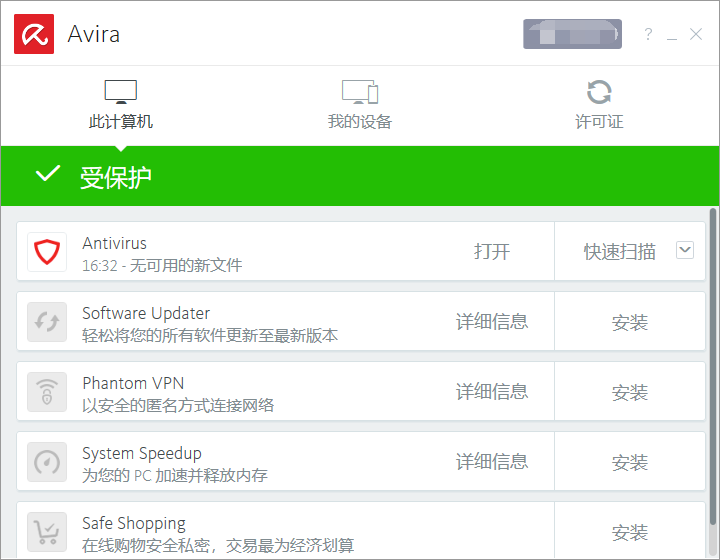The height and width of the screenshot is (560, 720).
Task: Install System Speedup with 安装
Action: pyautogui.click(x=630, y=462)
